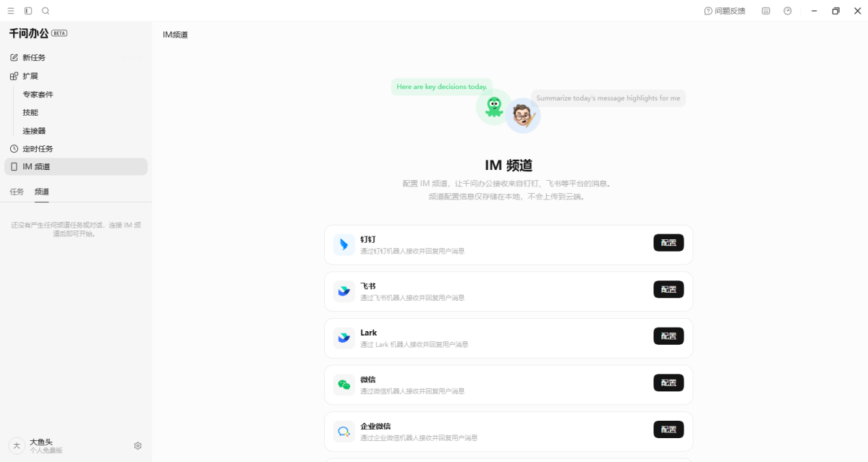Close the application window
This screenshot has height=462, width=868.
(x=857, y=11)
